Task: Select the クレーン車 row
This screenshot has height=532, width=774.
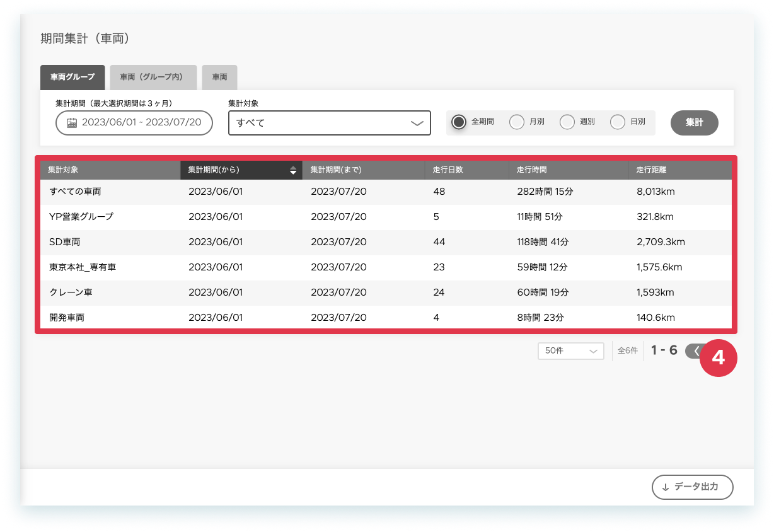Action: [x=386, y=292]
